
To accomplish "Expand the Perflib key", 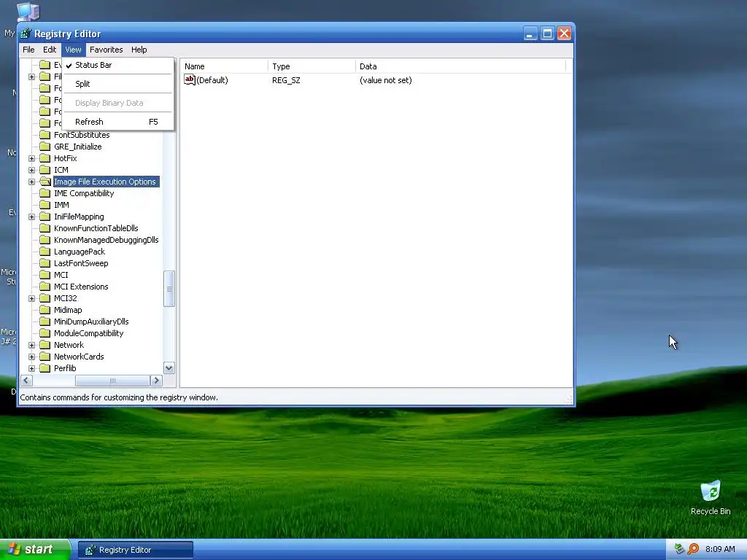I will coord(31,368).
